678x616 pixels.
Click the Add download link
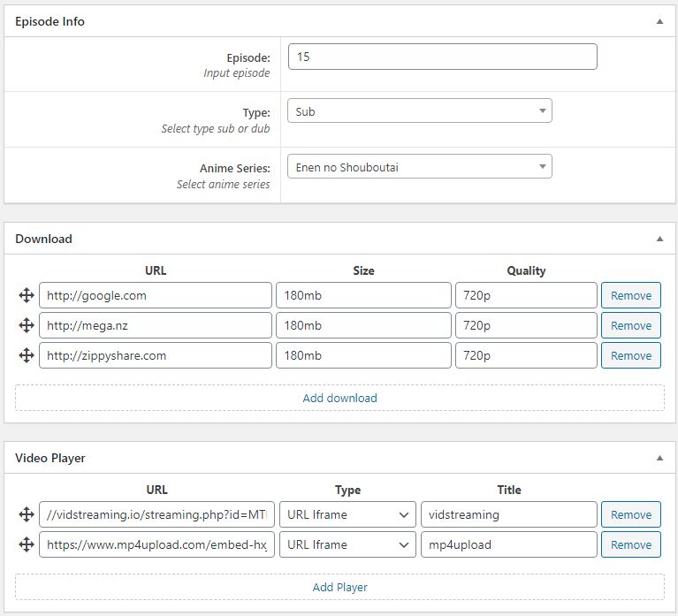[339, 398]
